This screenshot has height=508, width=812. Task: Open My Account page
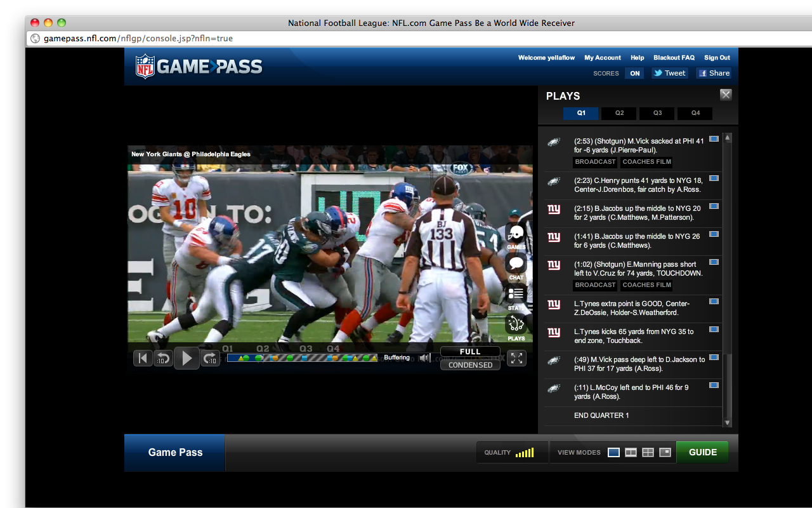click(603, 58)
